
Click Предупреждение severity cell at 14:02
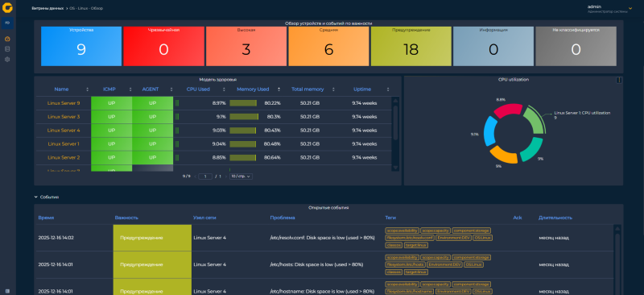152,238
